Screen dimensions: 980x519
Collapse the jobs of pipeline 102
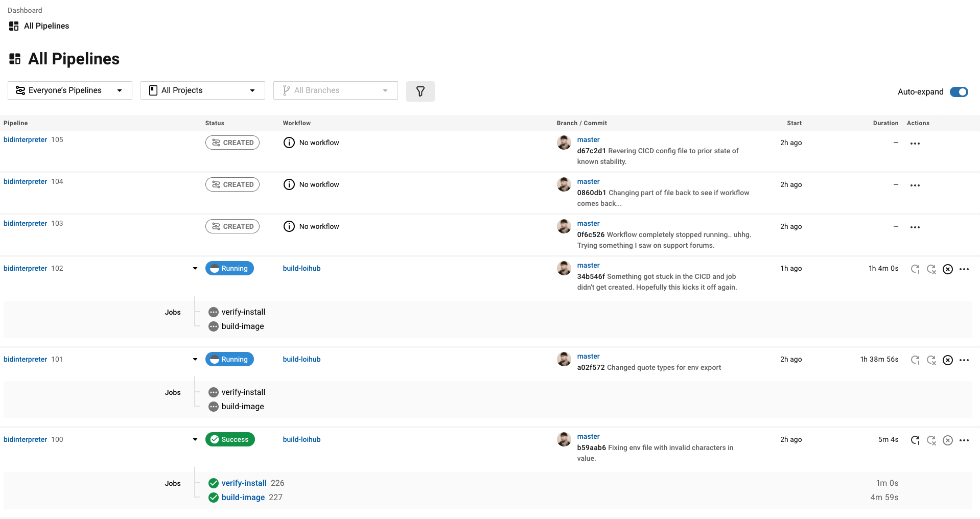click(195, 268)
